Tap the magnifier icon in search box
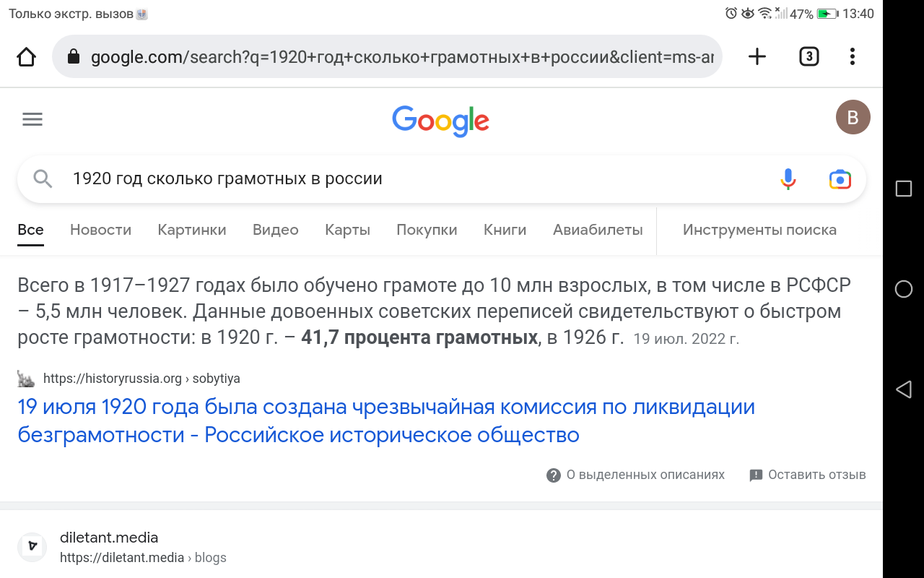 (x=43, y=178)
